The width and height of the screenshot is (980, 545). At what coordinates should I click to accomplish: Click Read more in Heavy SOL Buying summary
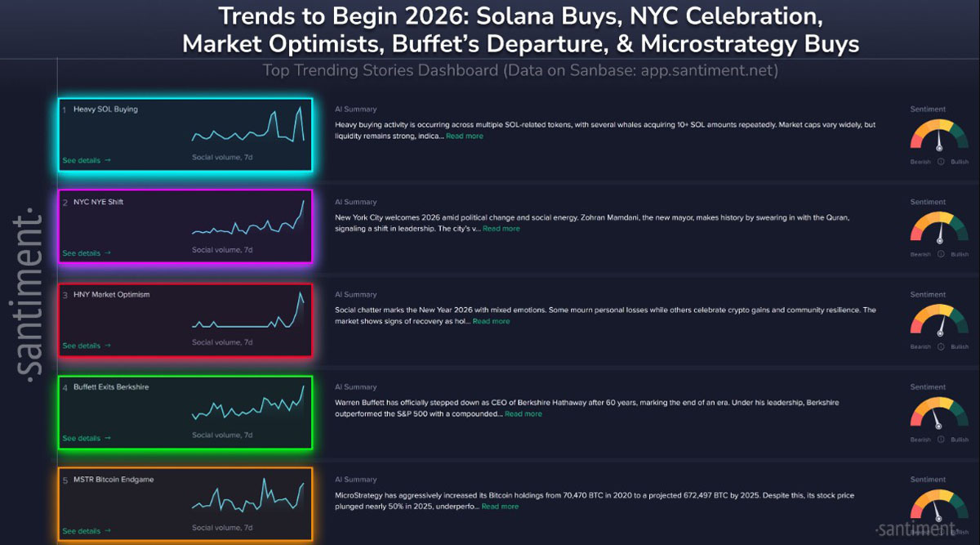pyautogui.click(x=464, y=136)
